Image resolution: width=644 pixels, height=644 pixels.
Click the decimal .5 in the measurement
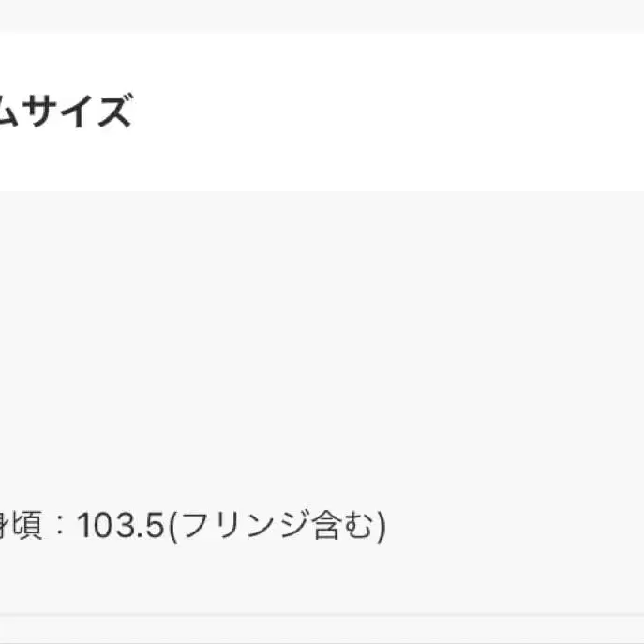[x=154, y=526]
